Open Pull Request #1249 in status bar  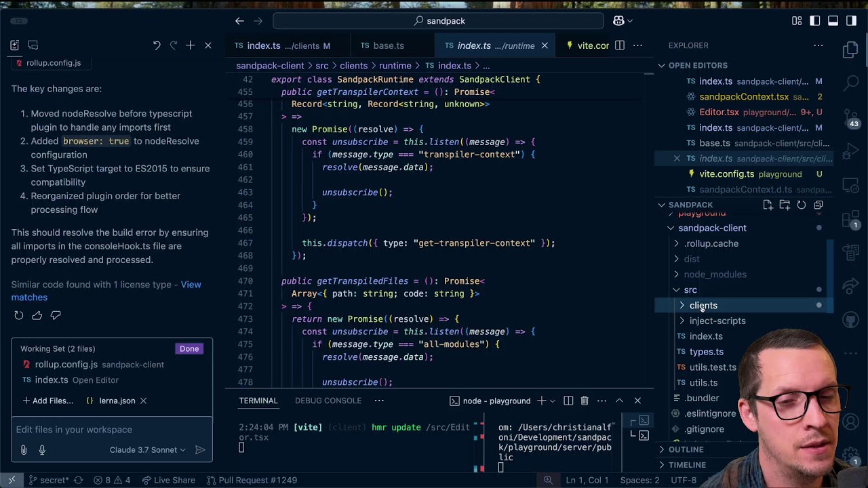[x=251, y=481]
